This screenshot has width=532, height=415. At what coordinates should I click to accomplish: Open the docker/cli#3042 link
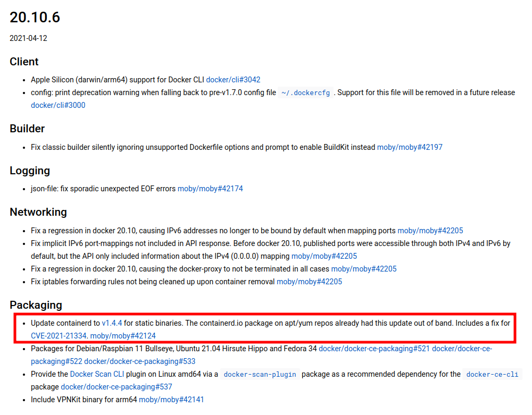pyautogui.click(x=233, y=80)
